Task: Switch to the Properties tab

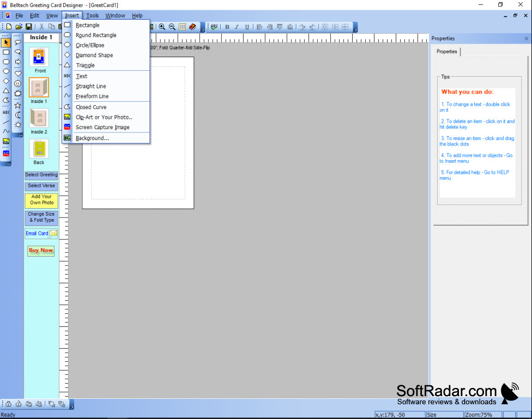Action: pos(447,52)
